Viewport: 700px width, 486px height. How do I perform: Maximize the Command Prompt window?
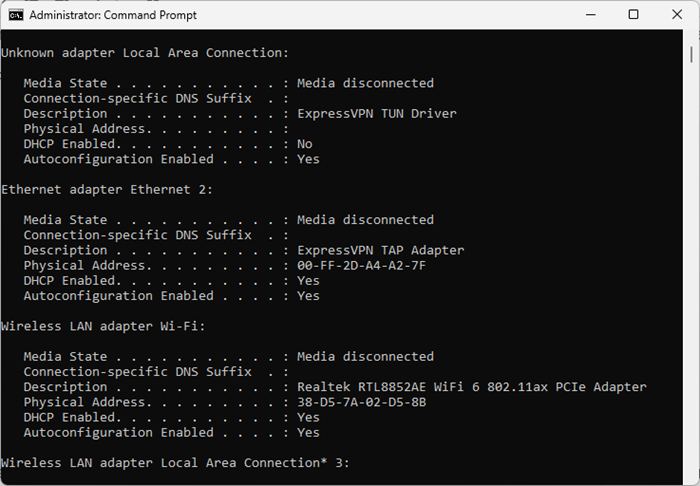coord(633,15)
